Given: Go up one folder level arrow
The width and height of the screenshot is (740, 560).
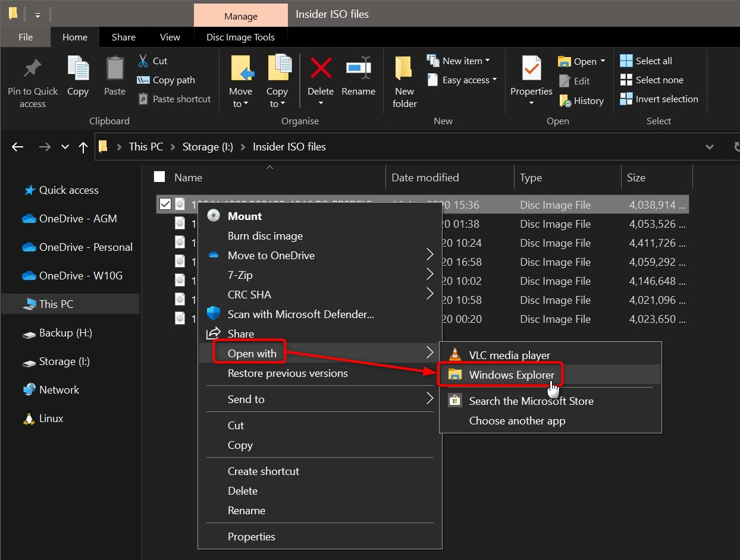Looking at the screenshot, I should [83, 147].
